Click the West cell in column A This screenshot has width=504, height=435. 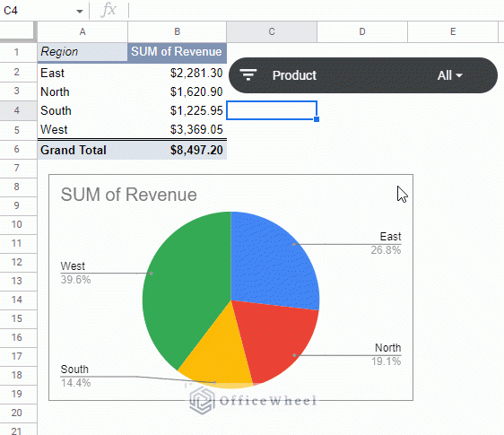click(x=83, y=129)
